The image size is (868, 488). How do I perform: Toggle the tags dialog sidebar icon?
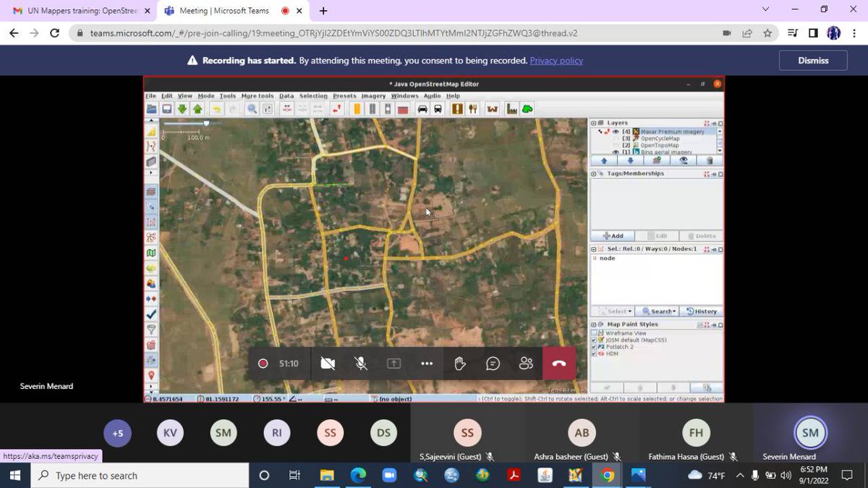tap(151, 207)
